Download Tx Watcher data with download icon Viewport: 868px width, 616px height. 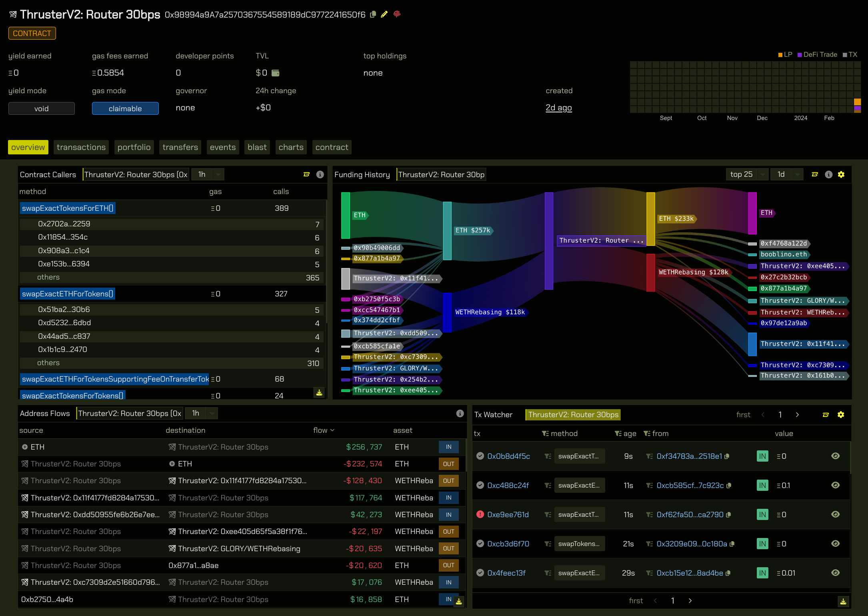point(843,601)
